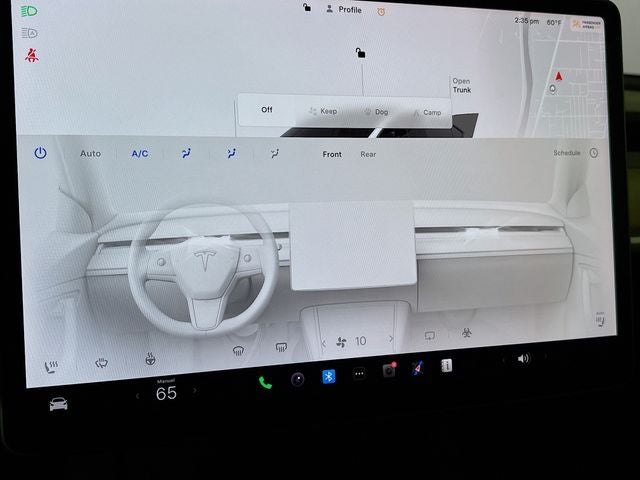Open vehicle controls via car icon
Screen dimensions: 640x480
(58, 404)
